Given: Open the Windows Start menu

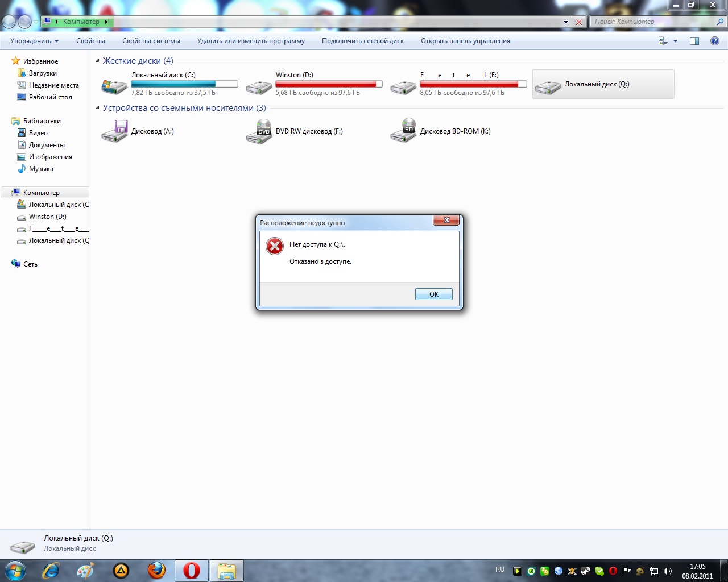Looking at the screenshot, I should tap(14, 570).
